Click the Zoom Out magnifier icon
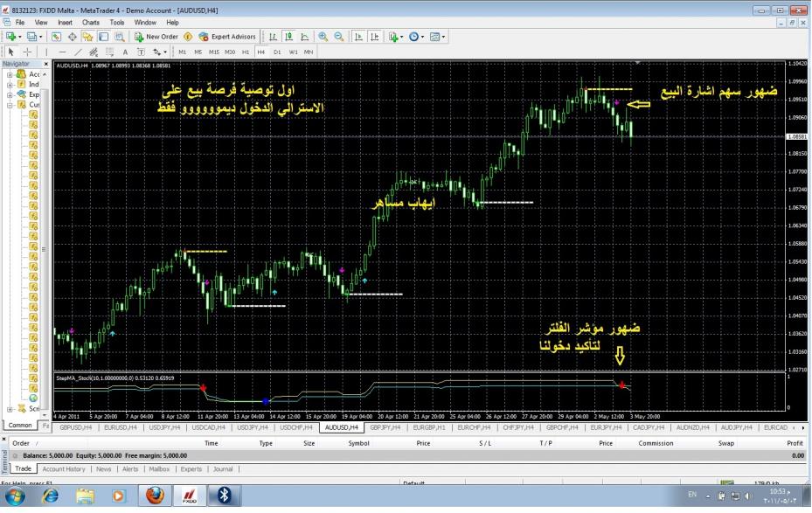The width and height of the screenshot is (812, 513). (x=339, y=37)
